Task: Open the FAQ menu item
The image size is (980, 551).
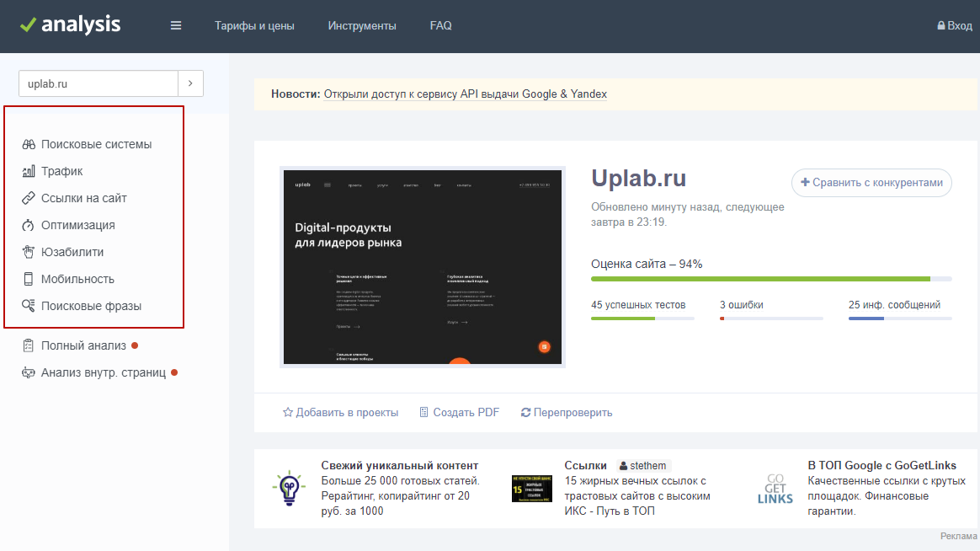Action: [440, 25]
